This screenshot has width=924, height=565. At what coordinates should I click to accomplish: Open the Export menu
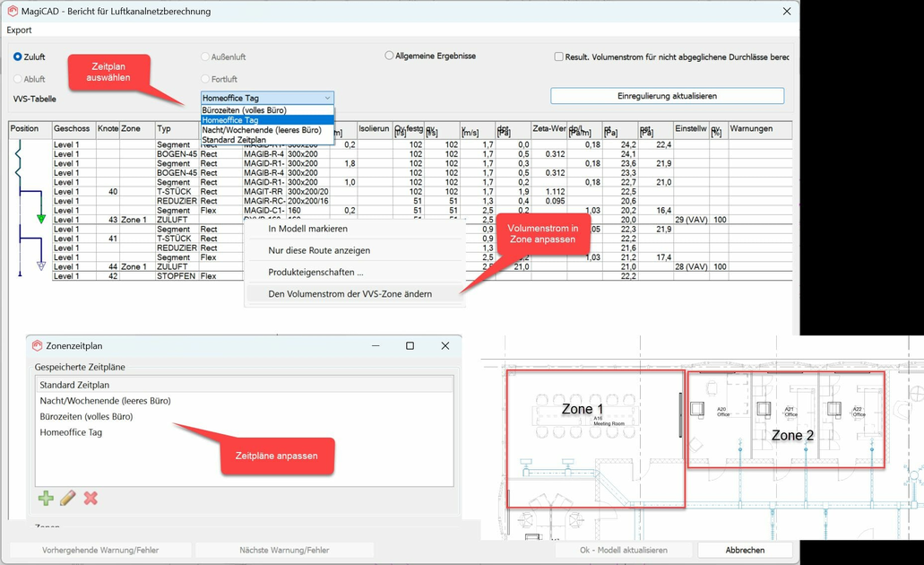pyautogui.click(x=17, y=30)
